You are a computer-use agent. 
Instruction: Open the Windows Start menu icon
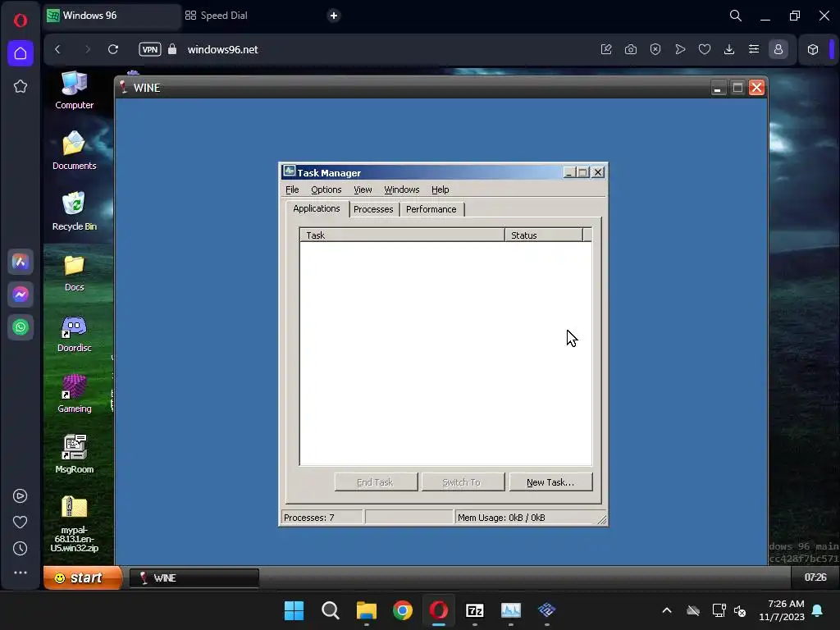294,610
